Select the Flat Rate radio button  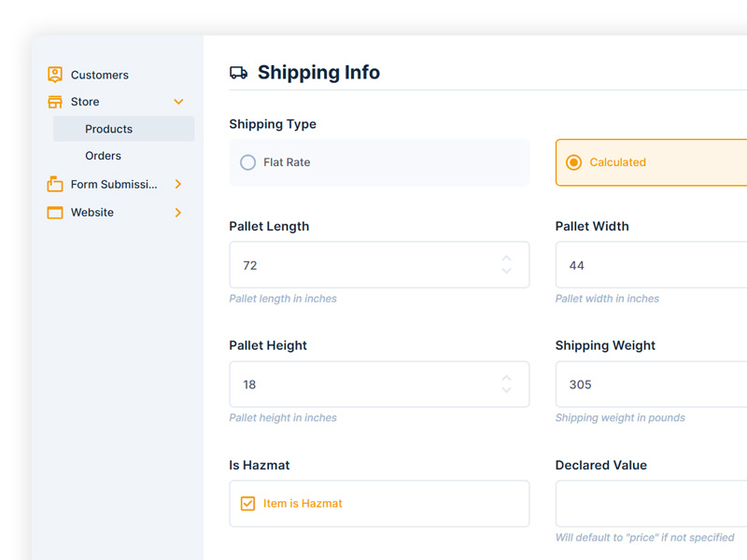[x=247, y=162]
